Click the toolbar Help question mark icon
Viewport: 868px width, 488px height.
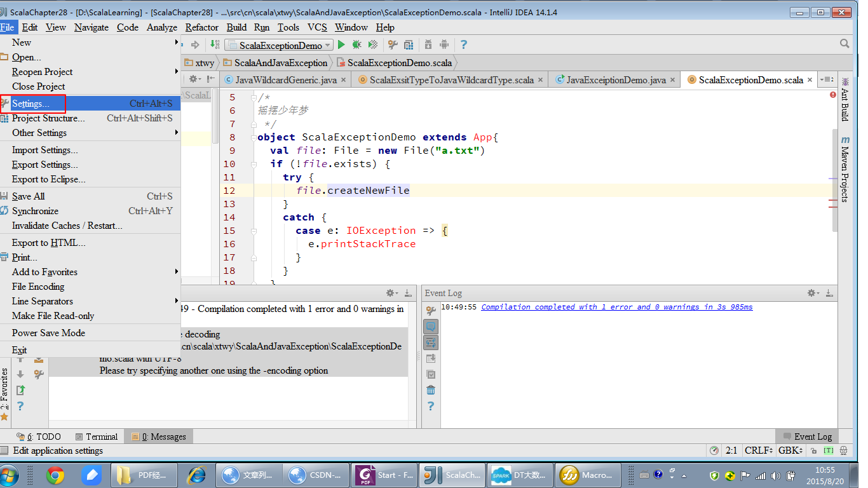464,44
